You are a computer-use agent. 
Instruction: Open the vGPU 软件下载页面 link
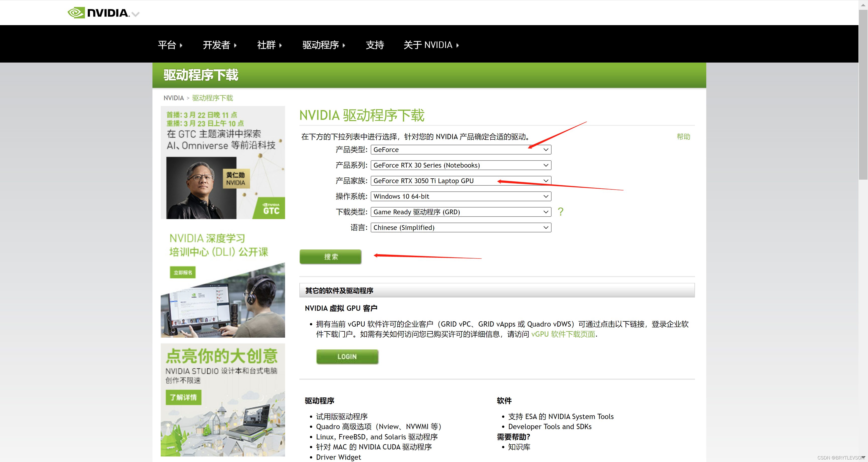coord(563,334)
